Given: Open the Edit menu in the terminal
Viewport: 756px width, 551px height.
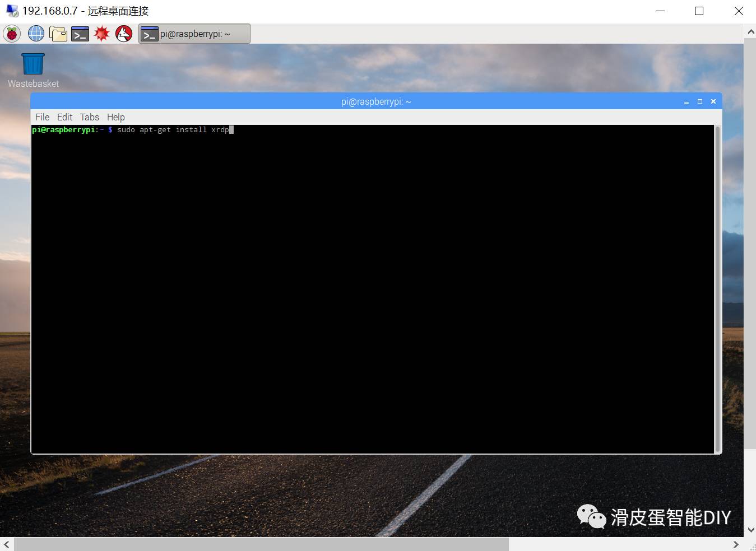Looking at the screenshot, I should (64, 117).
